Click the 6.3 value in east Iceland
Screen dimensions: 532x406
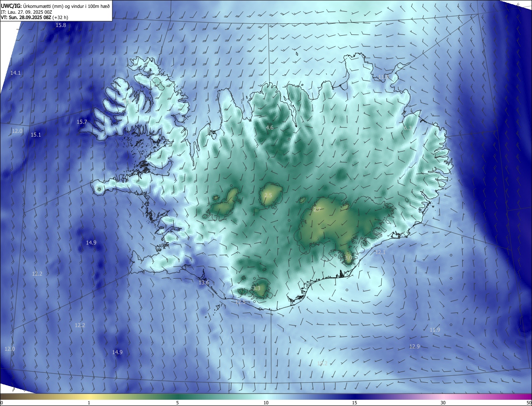point(408,128)
